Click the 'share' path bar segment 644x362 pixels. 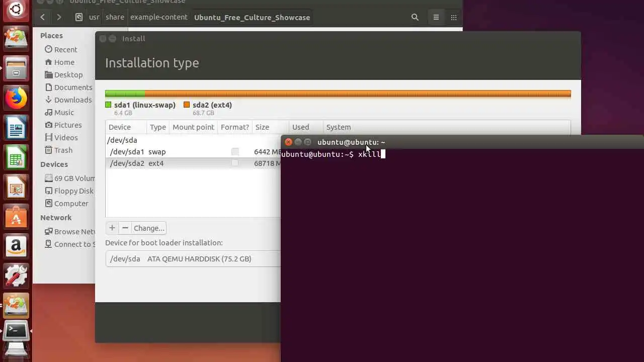coord(115,17)
